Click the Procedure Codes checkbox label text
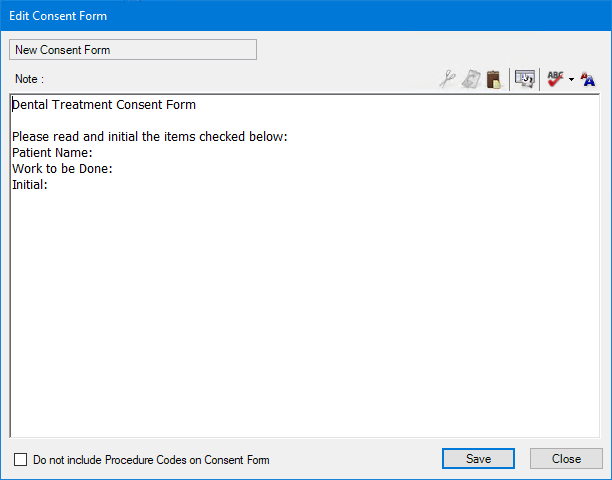The image size is (612, 480). tap(151, 460)
